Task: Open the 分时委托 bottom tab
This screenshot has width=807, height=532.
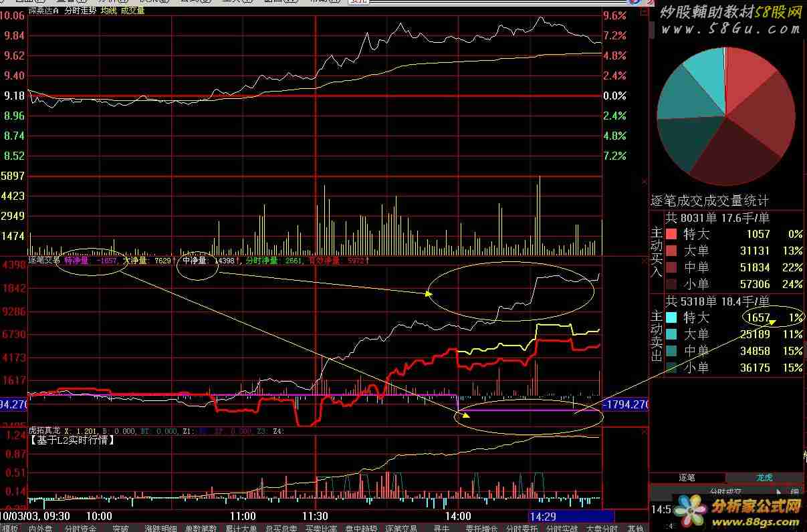Action: pyautogui.click(x=522, y=528)
